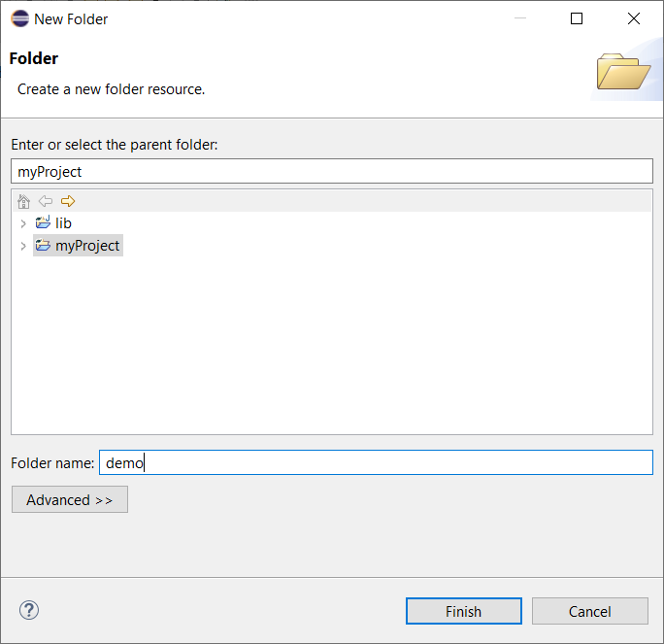The height and width of the screenshot is (644, 664).
Task: Select myProject in the folder tree
Action: (87, 246)
